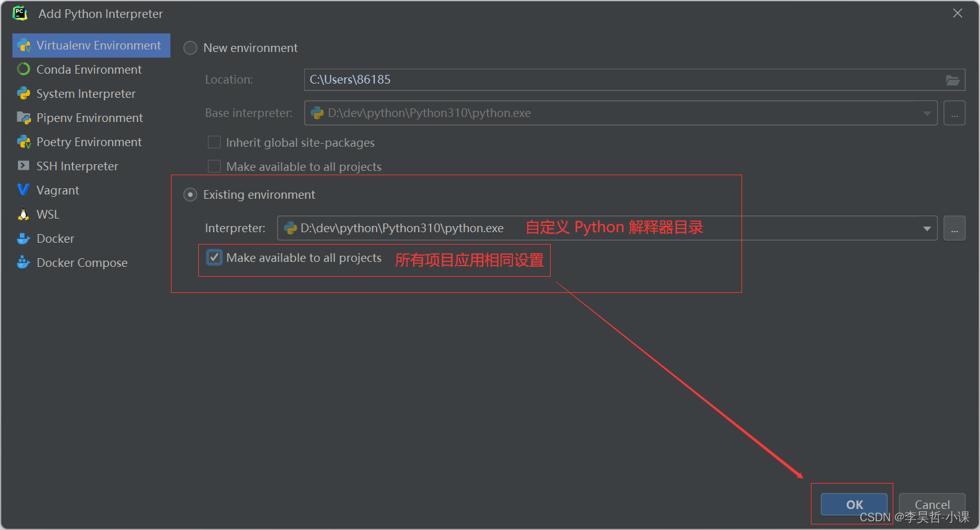This screenshot has width=980, height=530.
Task: Click the Interpreter path D:\dev\python\Python310\python.exe
Action: [x=402, y=228]
